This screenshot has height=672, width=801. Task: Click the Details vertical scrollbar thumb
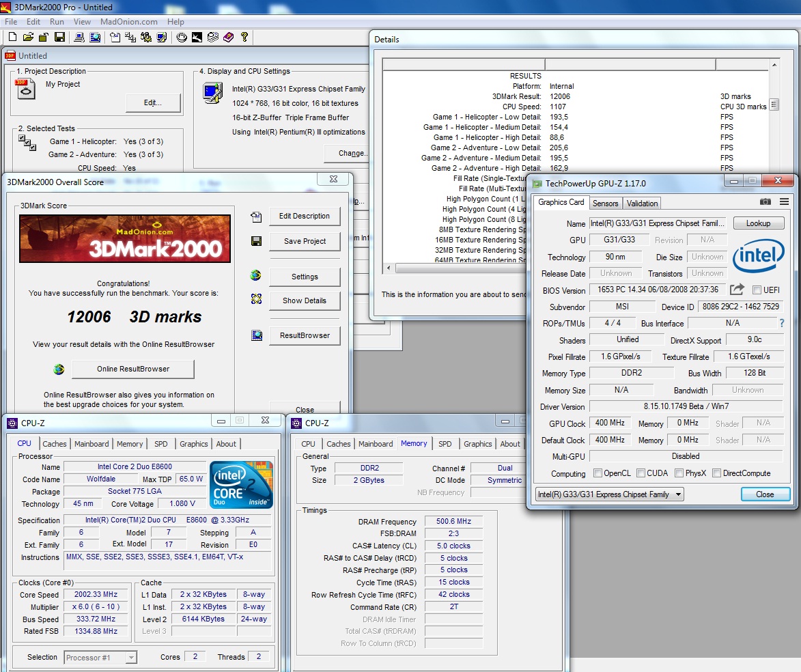774,104
